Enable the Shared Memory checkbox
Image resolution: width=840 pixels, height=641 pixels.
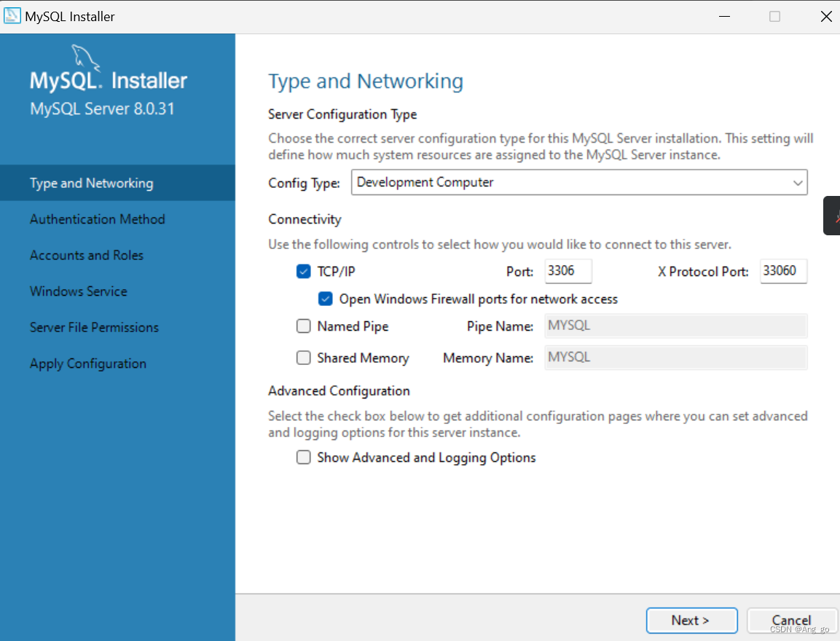(x=303, y=358)
